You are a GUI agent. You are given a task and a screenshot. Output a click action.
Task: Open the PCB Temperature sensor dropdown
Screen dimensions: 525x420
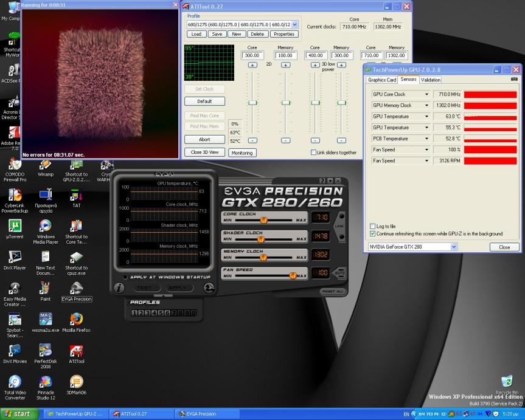pos(426,139)
